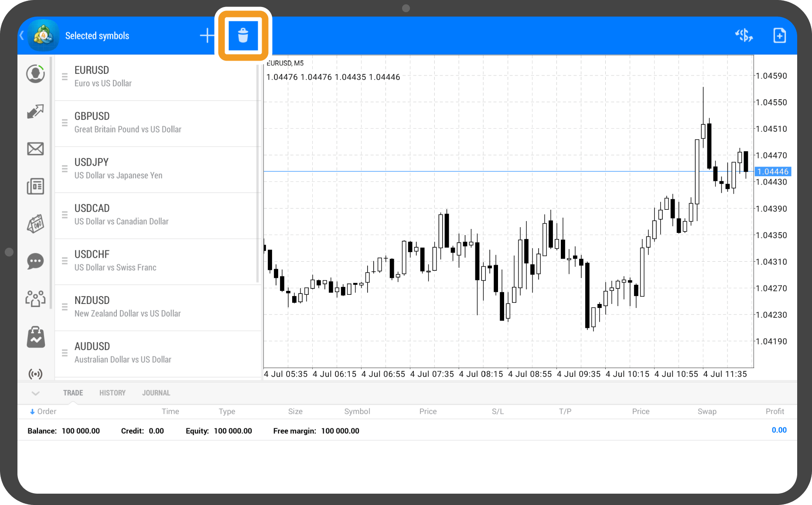Open the market shopping bag icon
This screenshot has width=812, height=505.
[x=35, y=337]
